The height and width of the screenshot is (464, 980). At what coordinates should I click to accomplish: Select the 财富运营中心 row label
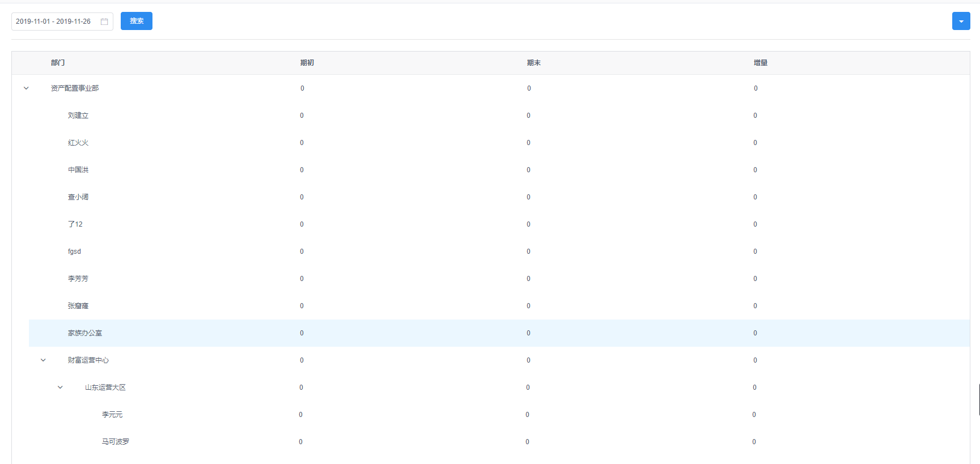coord(88,360)
